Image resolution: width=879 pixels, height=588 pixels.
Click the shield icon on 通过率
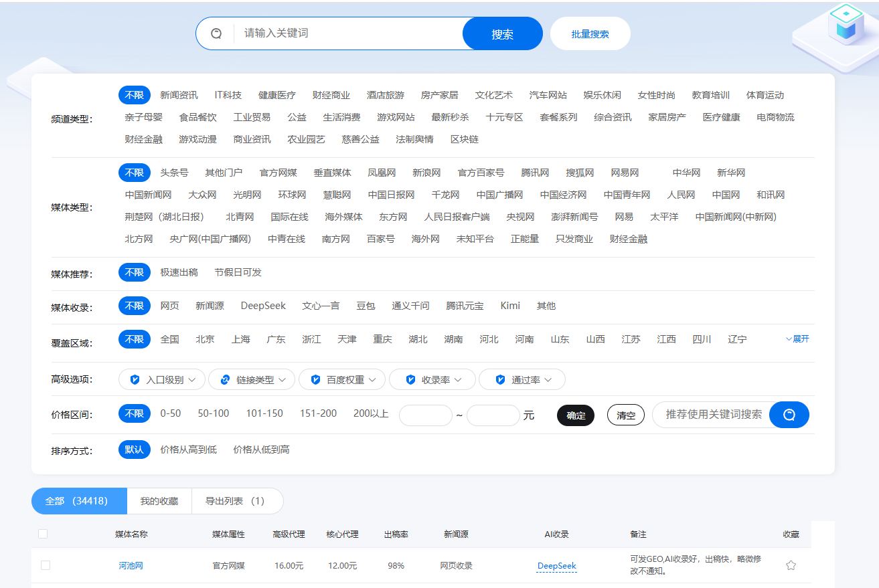click(500, 379)
